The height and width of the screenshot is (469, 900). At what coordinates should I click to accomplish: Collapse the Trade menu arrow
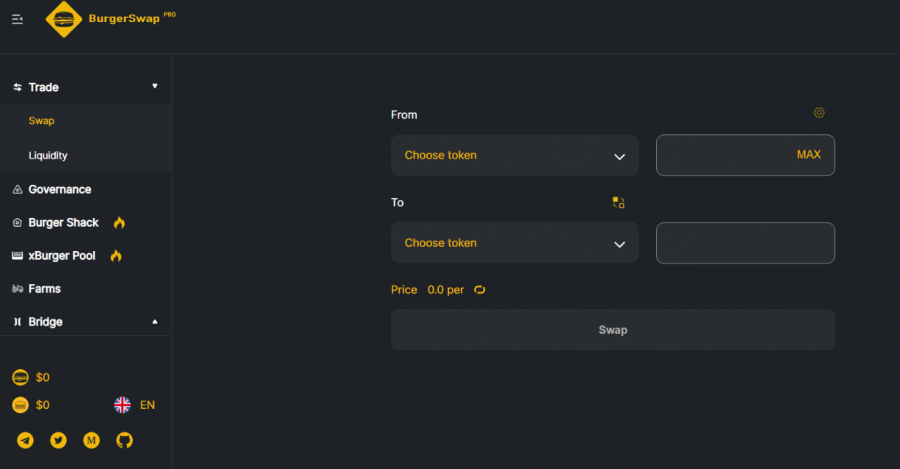[154, 86]
